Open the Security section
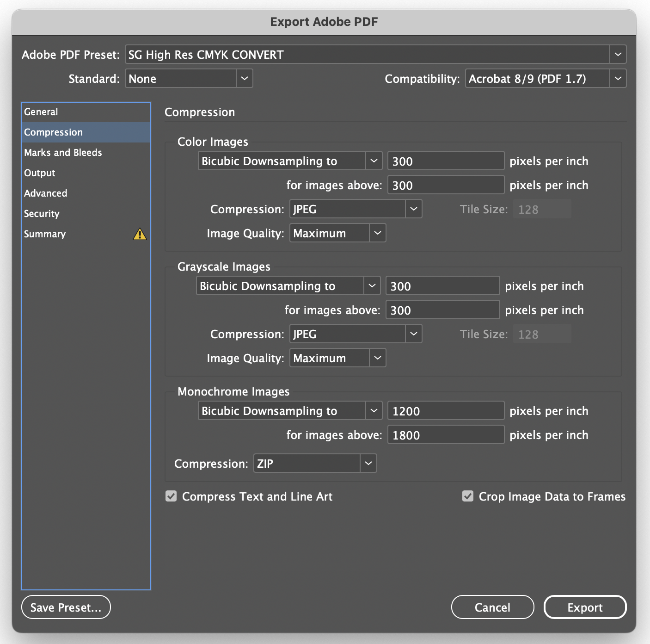The image size is (650, 644). pyautogui.click(x=86, y=214)
